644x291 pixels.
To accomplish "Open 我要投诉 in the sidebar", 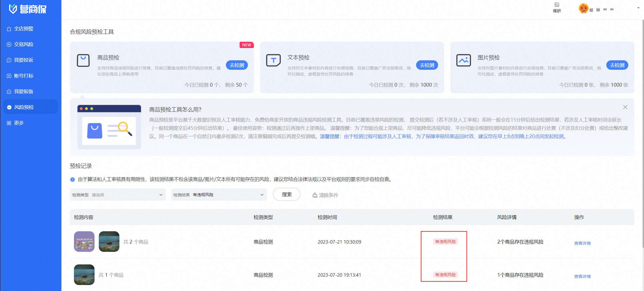I will click(x=31, y=60).
